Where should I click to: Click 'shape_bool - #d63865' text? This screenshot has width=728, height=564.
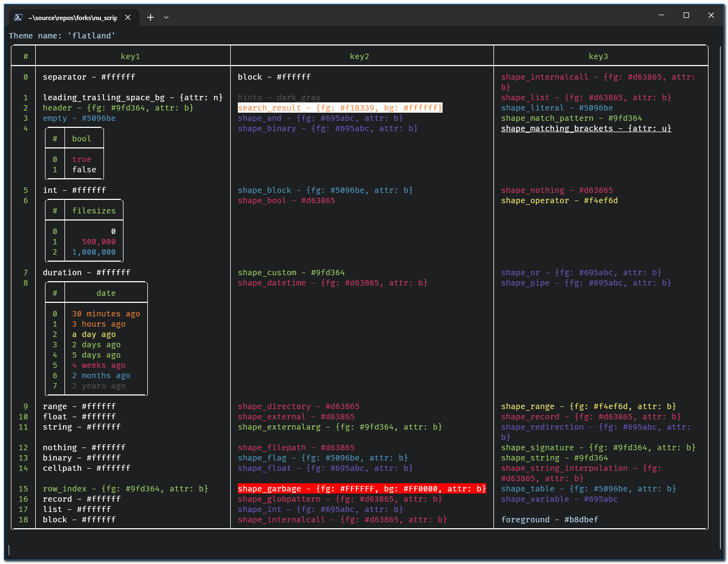pyautogui.click(x=287, y=200)
